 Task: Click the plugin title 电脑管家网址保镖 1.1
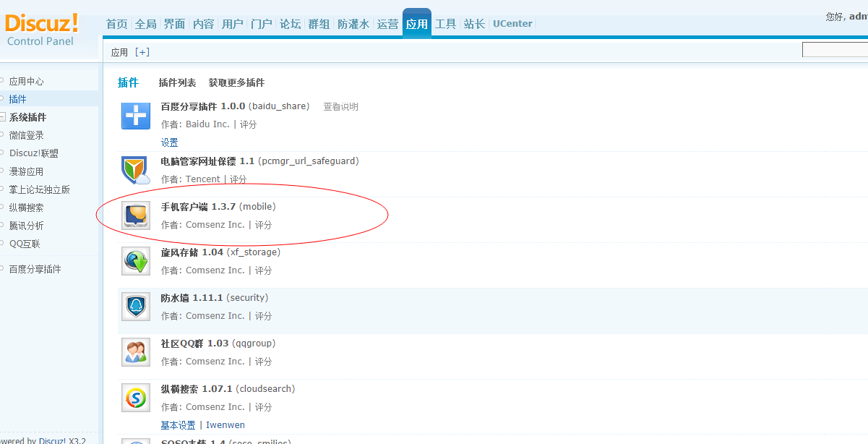click(x=207, y=161)
